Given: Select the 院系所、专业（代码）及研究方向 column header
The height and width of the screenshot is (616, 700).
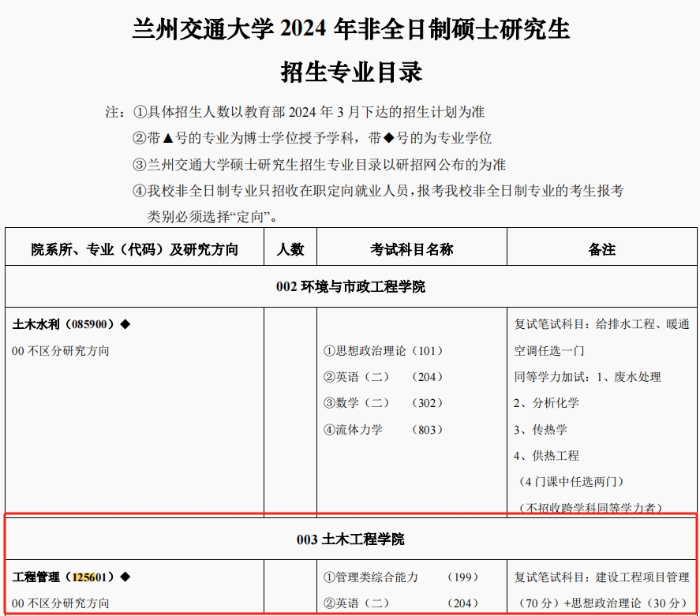Looking at the screenshot, I should [134, 249].
